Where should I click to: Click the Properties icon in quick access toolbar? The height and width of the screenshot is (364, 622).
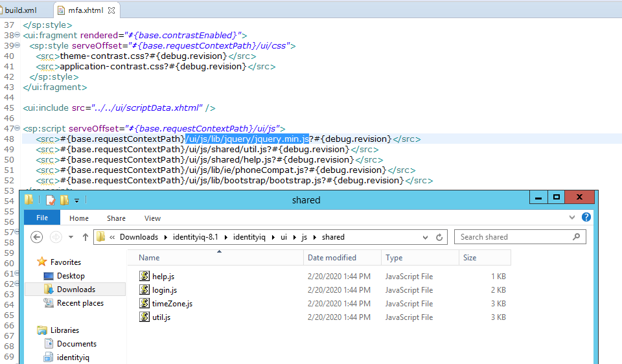click(51, 200)
